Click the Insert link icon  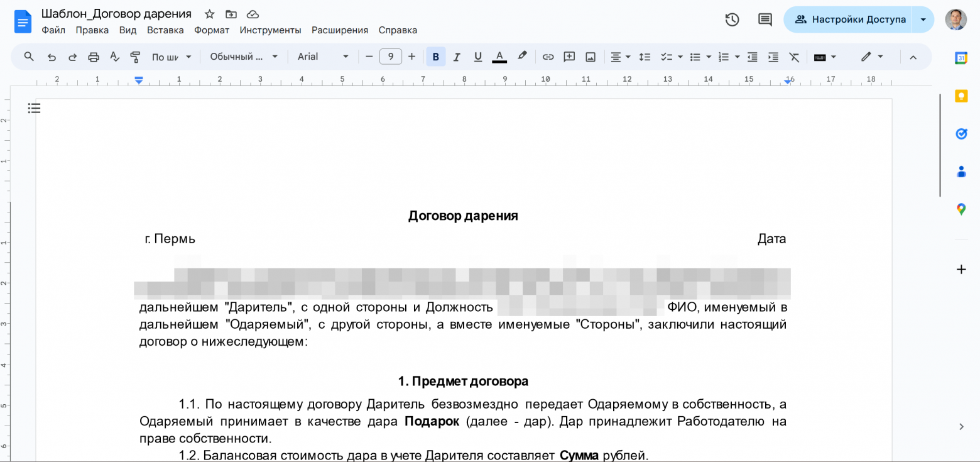click(x=548, y=57)
